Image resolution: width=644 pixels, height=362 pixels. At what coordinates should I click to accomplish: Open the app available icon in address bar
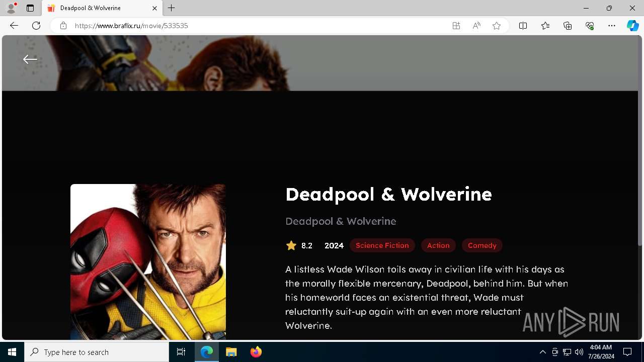pos(456,26)
